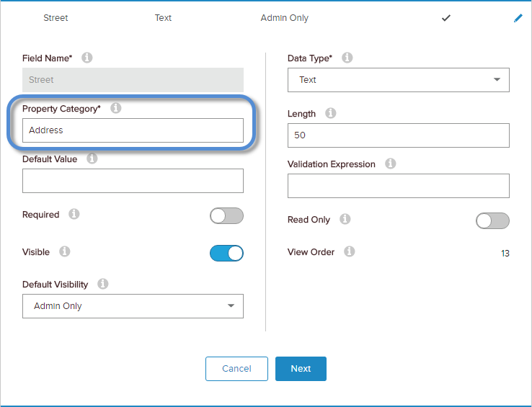Open the Data Type dropdown

click(x=399, y=80)
